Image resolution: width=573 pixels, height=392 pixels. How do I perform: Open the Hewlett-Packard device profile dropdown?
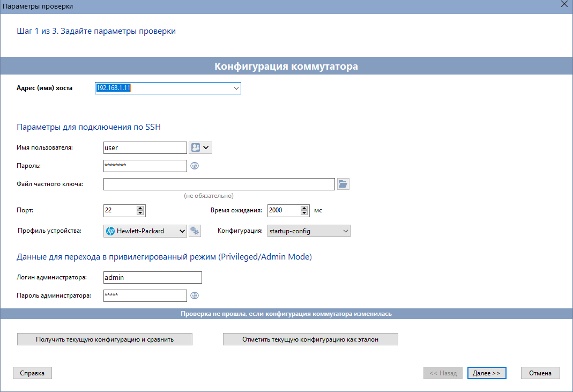pos(182,231)
